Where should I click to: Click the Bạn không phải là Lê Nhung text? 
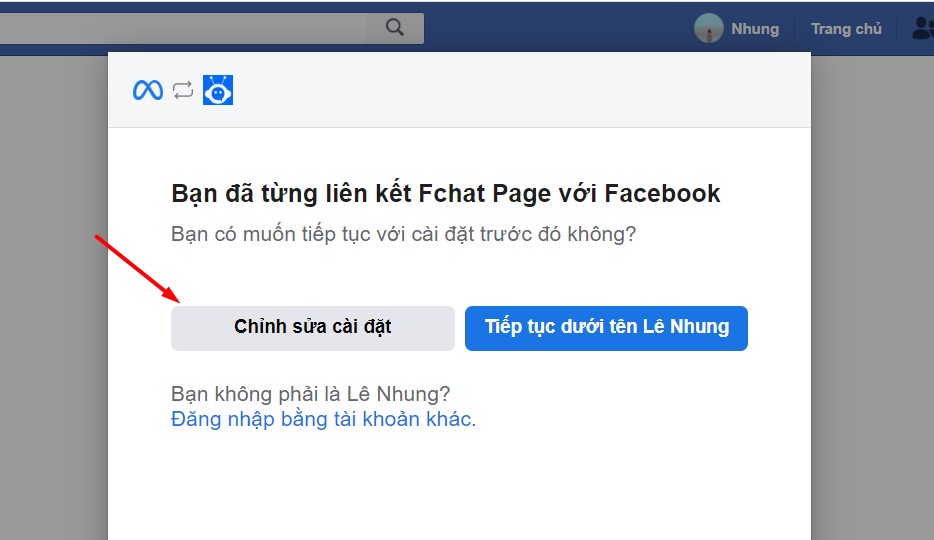click(311, 394)
